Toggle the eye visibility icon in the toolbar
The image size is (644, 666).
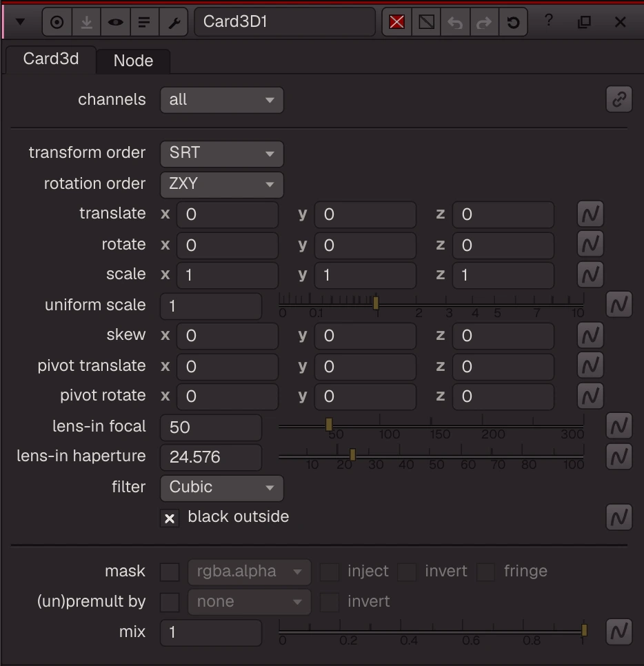pyautogui.click(x=116, y=21)
